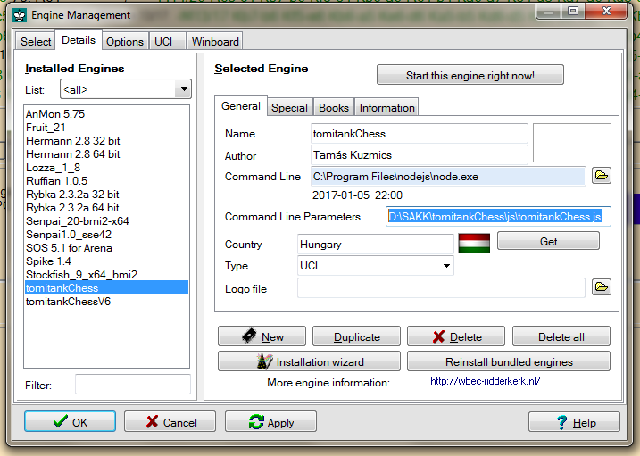This screenshot has width=640, height=456.
Task: Click Start this engine right now
Action: coord(470,75)
